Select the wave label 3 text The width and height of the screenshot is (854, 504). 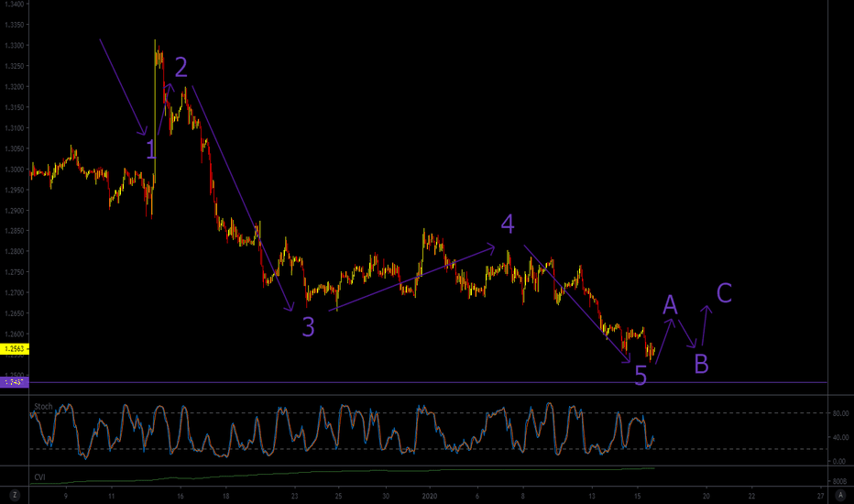[x=308, y=326]
